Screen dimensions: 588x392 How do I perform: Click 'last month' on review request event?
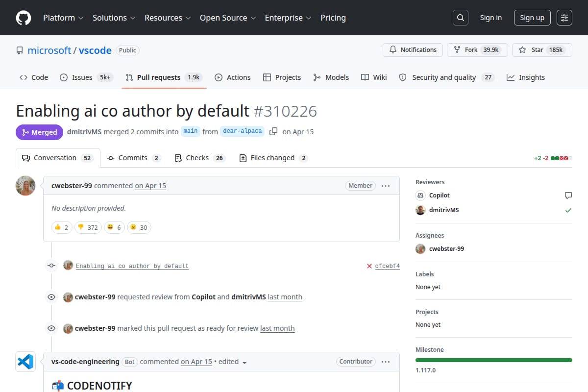click(285, 297)
